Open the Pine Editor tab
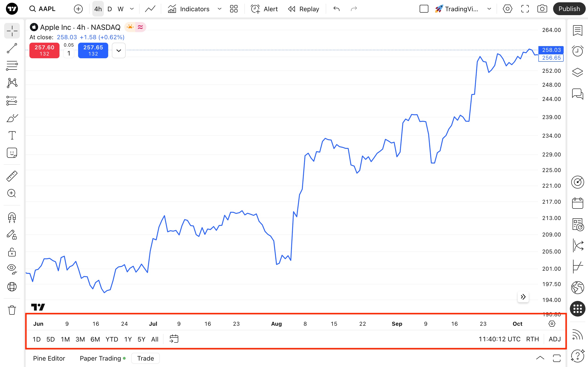Image resolution: width=588 pixels, height=367 pixels. click(49, 358)
